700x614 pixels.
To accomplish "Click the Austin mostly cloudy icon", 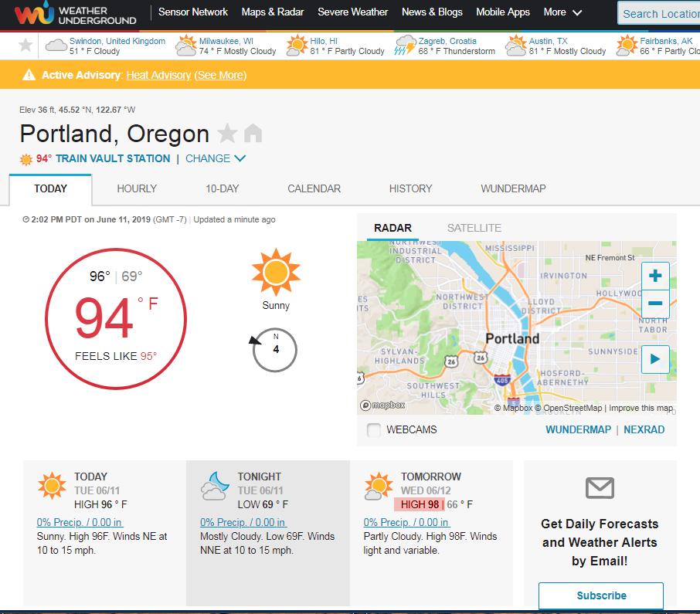I will [x=515, y=45].
